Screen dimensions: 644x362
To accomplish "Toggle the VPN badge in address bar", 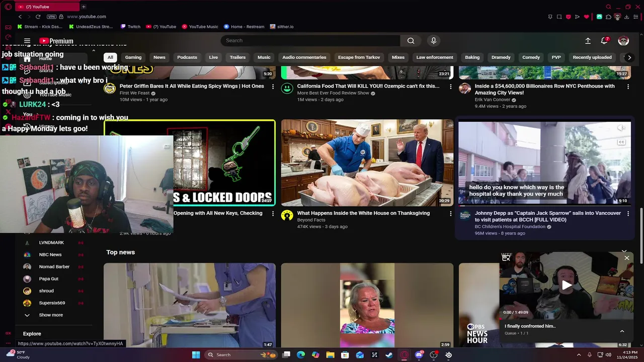I will pyautogui.click(x=51, y=17).
